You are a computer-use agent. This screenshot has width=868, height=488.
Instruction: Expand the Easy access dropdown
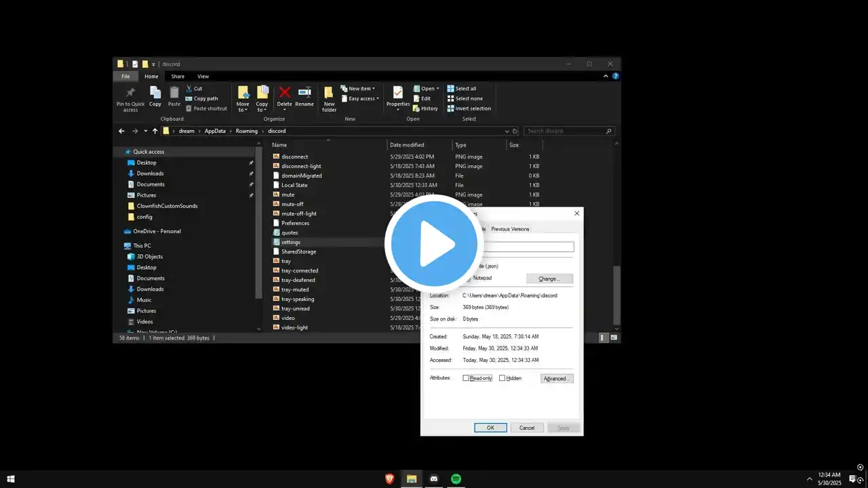[x=363, y=99]
